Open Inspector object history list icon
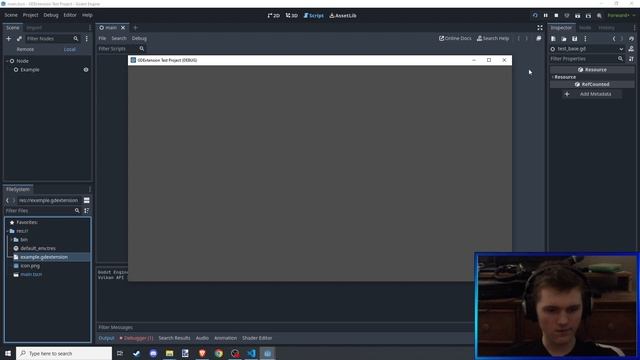This screenshot has height=360, width=640. (631, 39)
